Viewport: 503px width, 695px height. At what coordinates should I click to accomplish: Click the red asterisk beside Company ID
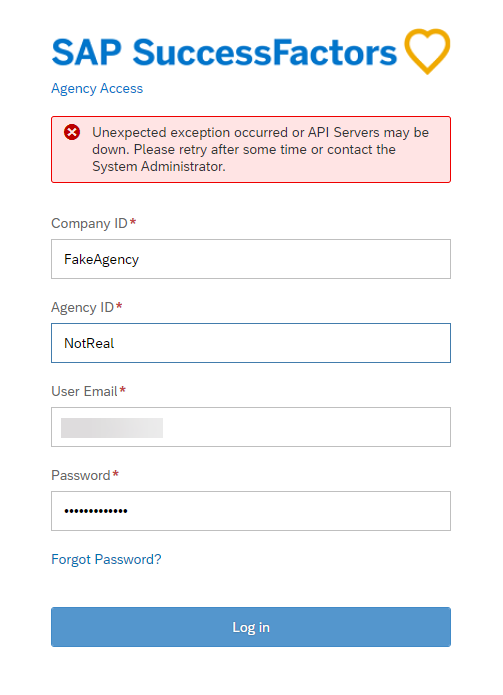coord(133,221)
